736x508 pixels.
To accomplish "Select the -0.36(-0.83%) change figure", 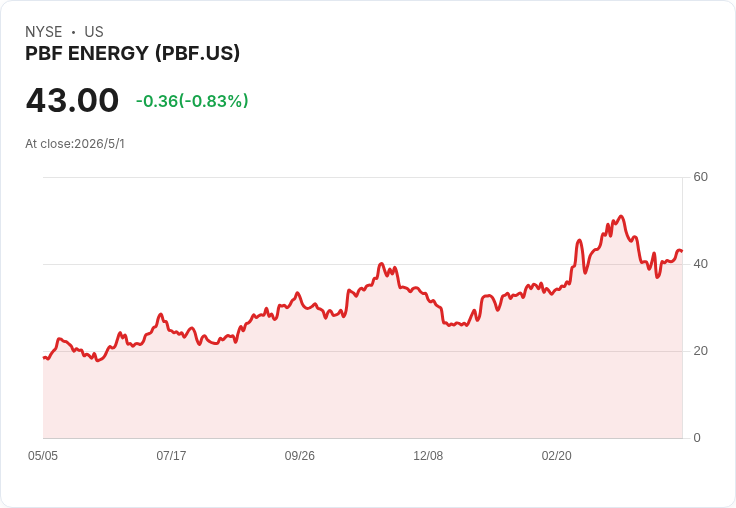I will coord(192,101).
